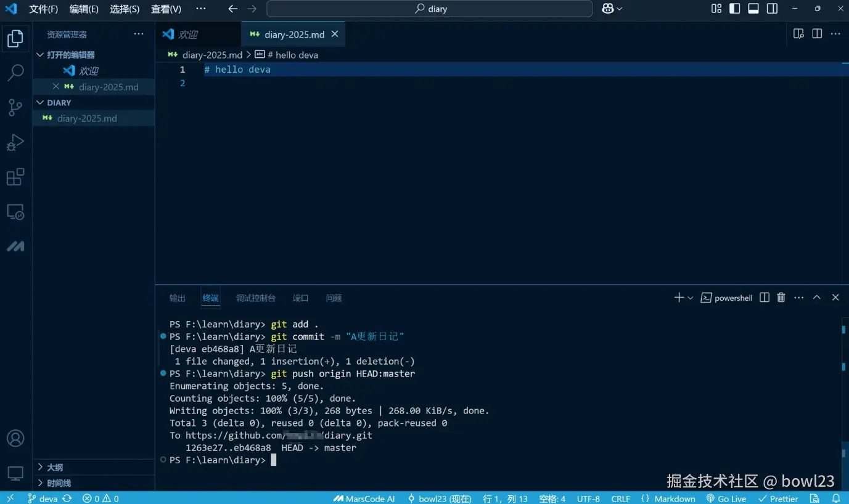Kill the terminal with trash icon

click(x=781, y=298)
